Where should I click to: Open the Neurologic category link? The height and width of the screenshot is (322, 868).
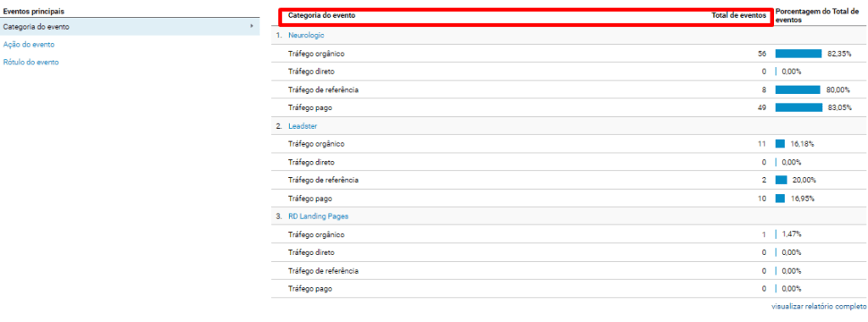point(306,35)
